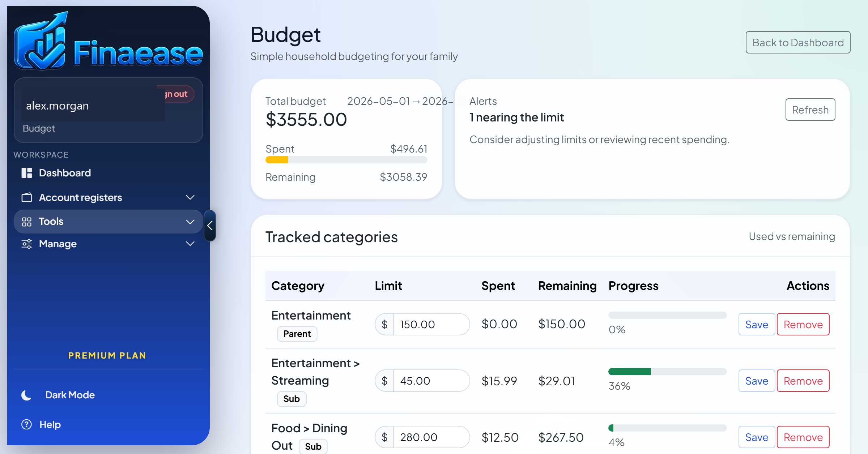Expand Account registers chevron
868x454 pixels.
190,197
